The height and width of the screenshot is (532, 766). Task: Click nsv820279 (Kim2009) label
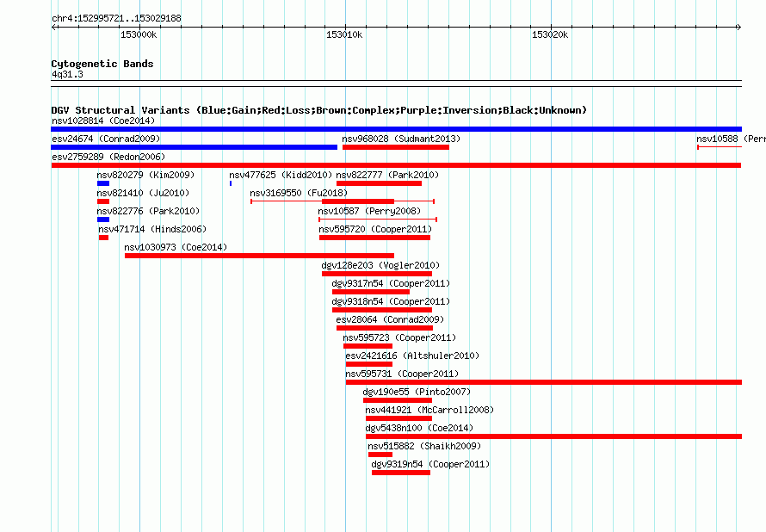[x=145, y=175]
